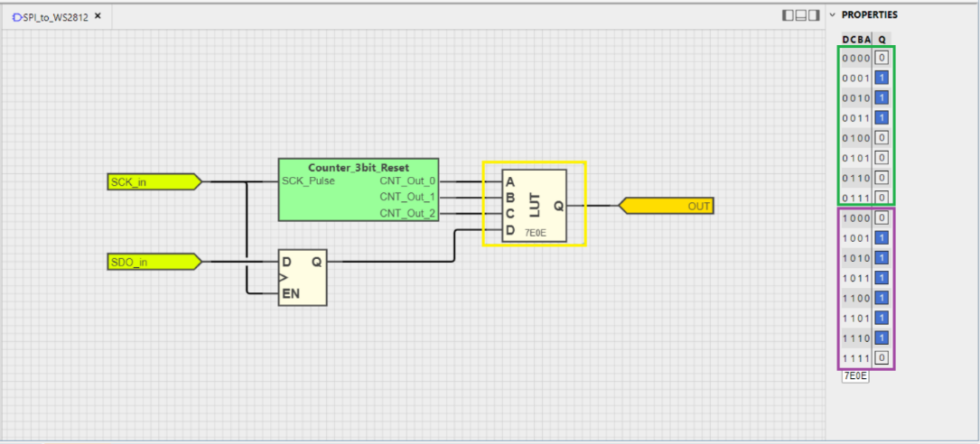
Task: Toggle Q output for row 0100
Action: [882, 138]
